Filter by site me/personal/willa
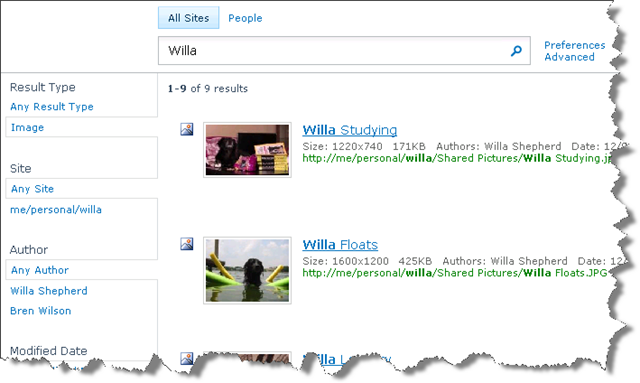 [56, 210]
